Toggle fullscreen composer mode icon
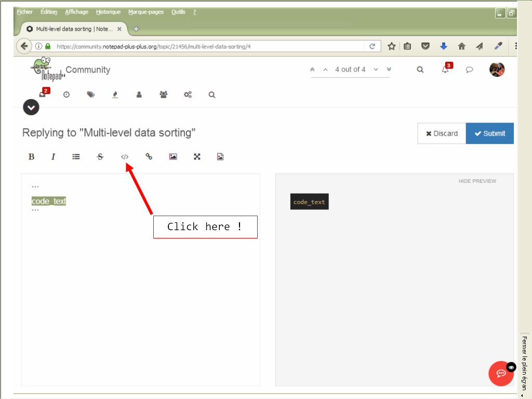Viewport: 532px width, 399px height. (x=197, y=156)
